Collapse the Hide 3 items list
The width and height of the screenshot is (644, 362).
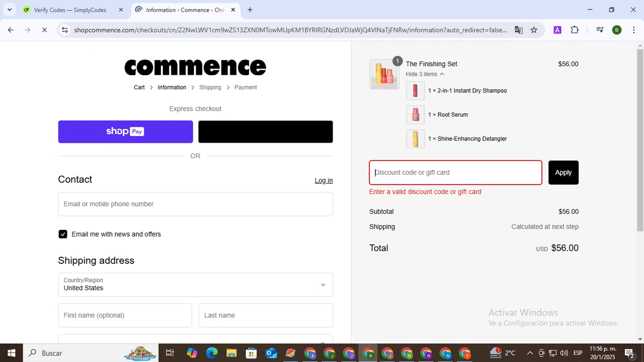pyautogui.click(x=425, y=74)
